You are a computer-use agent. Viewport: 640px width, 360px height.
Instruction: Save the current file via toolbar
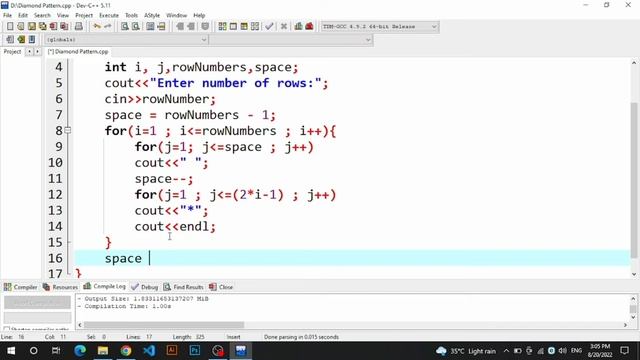coord(32,27)
